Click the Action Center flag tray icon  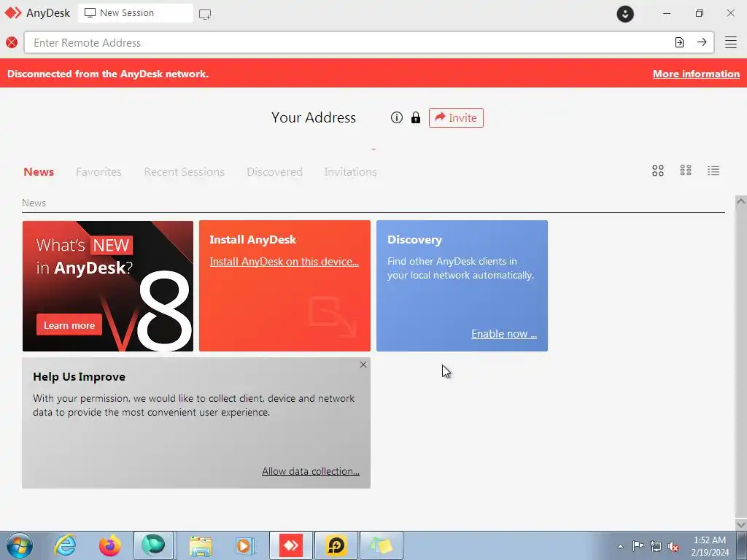(638, 546)
